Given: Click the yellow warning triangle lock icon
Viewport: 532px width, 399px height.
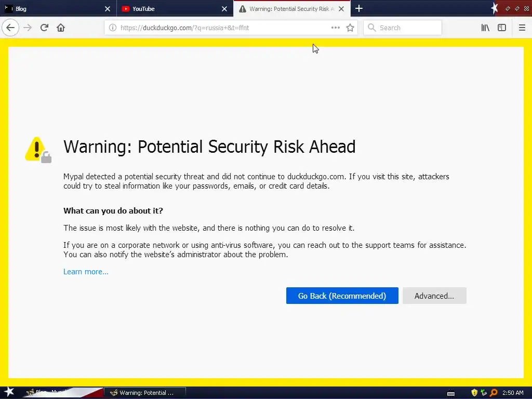Looking at the screenshot, I should point(38,150).
